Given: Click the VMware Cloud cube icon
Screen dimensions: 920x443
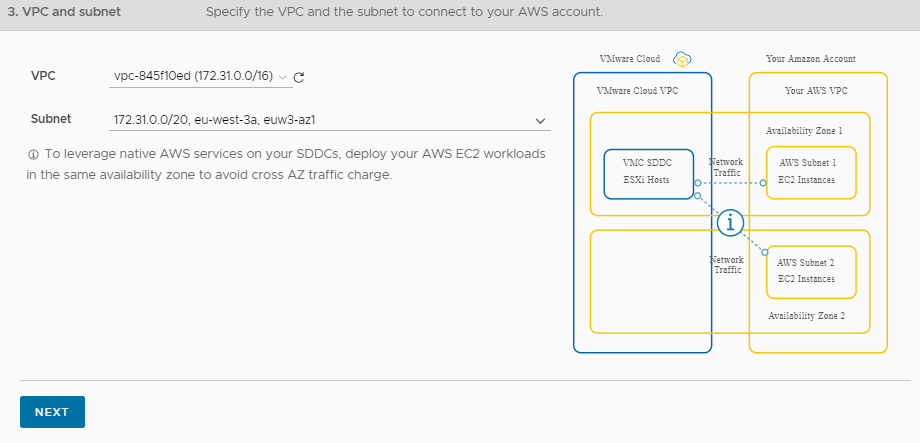Looking at the screenshot, I should 682,59.
